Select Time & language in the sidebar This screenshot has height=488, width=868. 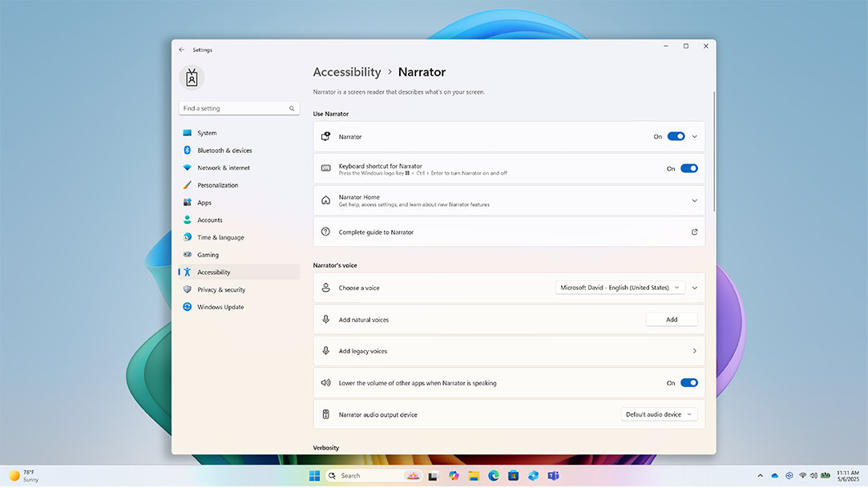click(239, 237)
